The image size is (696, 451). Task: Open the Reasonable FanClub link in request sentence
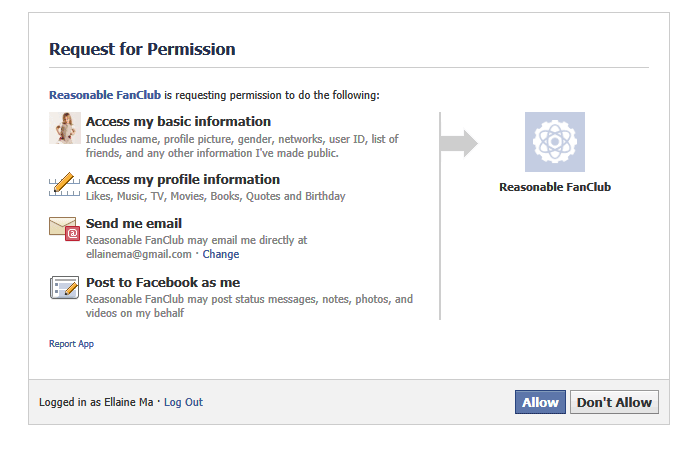105,95
